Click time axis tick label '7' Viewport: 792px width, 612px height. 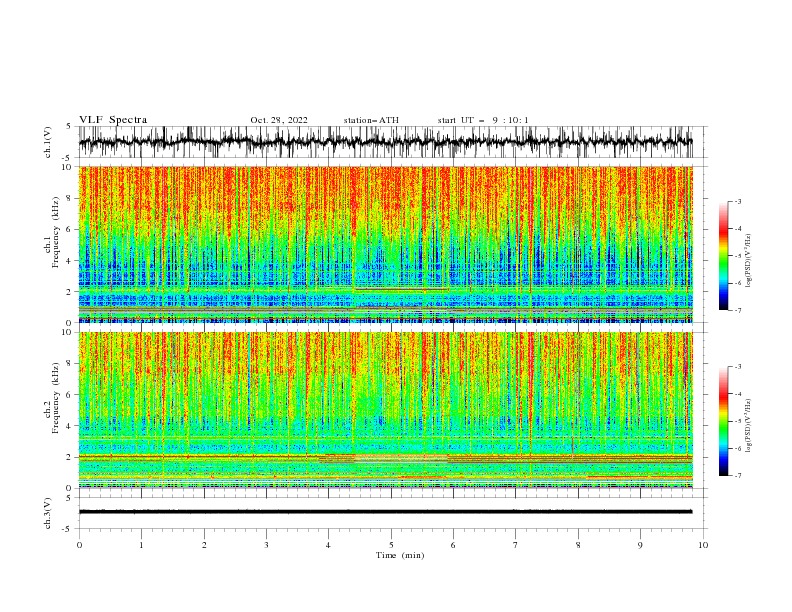click(x=516, y=545)
